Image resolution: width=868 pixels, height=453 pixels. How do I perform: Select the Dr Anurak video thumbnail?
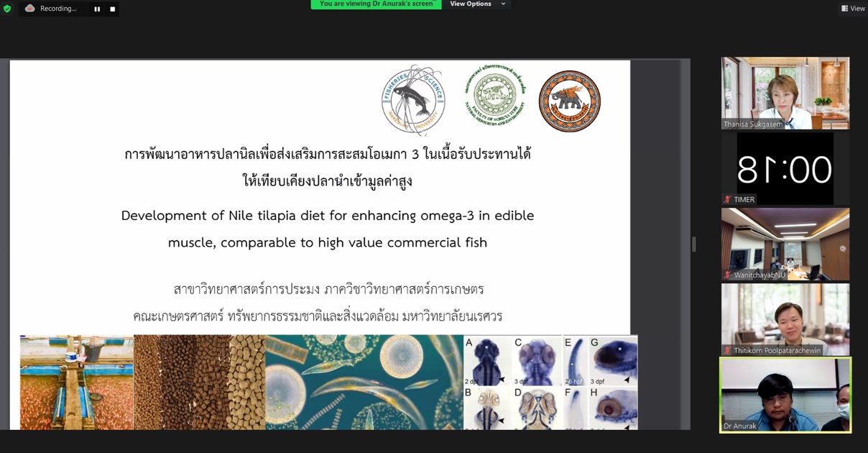point(785,395)
